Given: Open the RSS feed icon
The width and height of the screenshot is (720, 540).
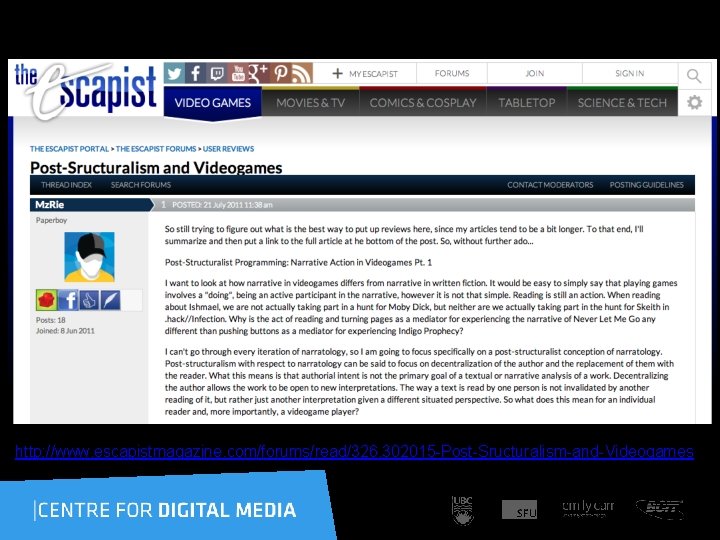Looking at the screenshot, I should pos(301,73).
